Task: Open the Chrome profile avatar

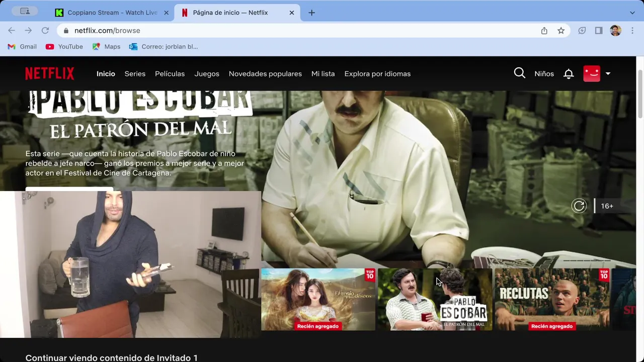Action: tap(615, 31)
